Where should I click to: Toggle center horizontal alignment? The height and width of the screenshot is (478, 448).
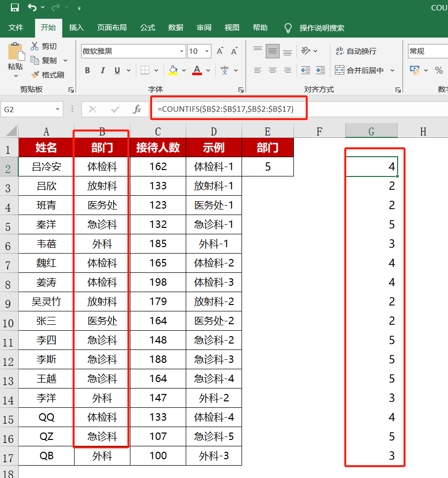tap(273, 70)
